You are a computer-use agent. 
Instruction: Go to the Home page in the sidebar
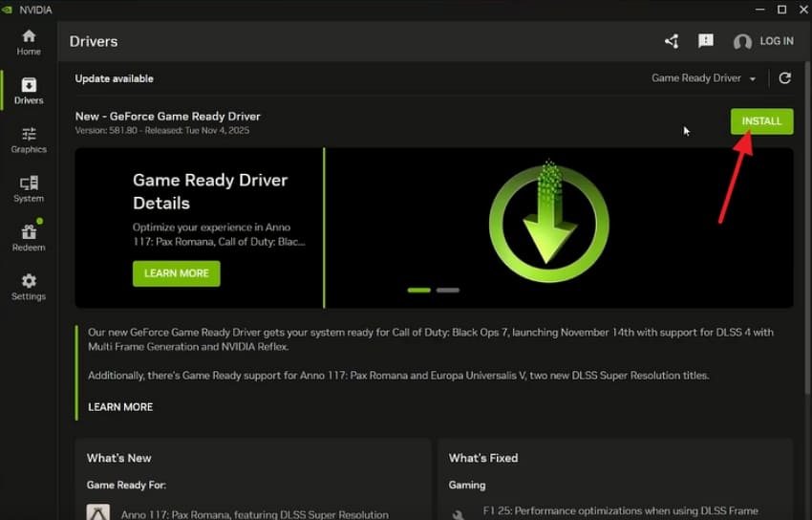click(x=29, y=42)
